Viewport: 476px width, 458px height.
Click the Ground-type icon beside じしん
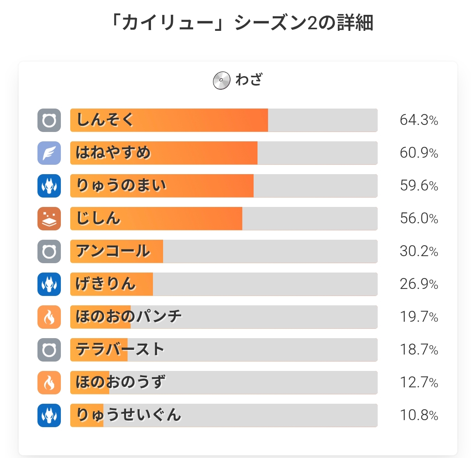tap(49, 219)
